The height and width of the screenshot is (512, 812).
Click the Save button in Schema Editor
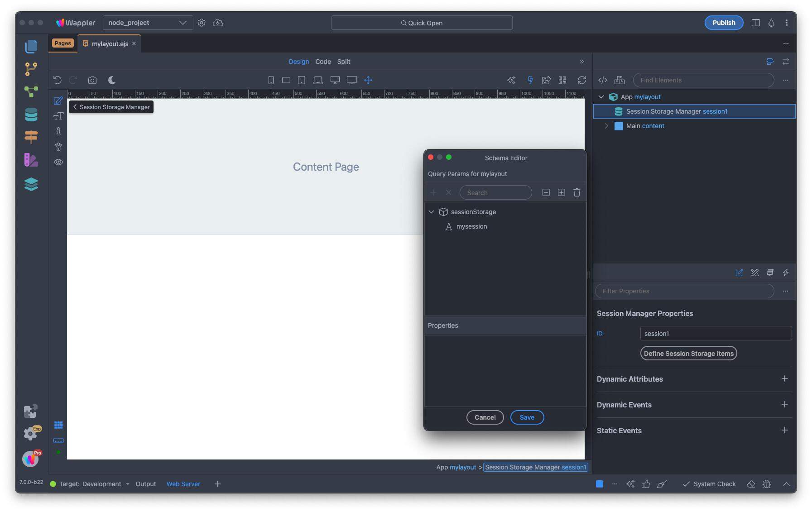coord(527,417)
